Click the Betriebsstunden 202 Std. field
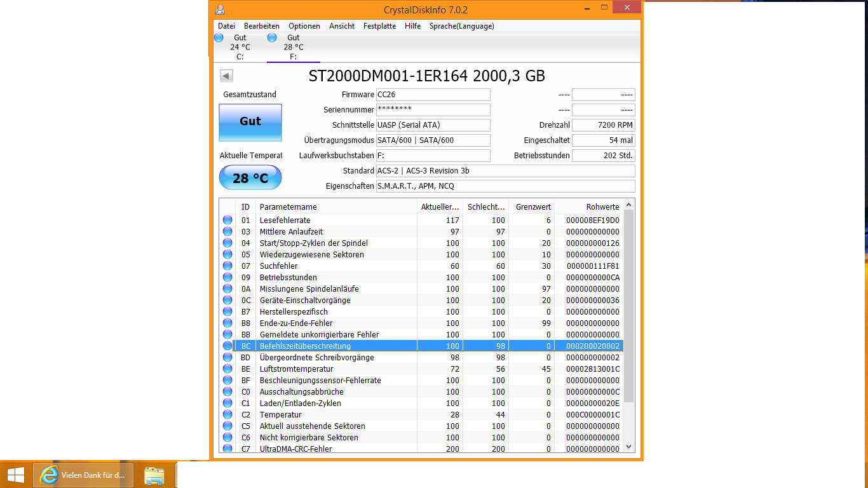This screenshot has height=488, width=868. click(x=604, y=156)
